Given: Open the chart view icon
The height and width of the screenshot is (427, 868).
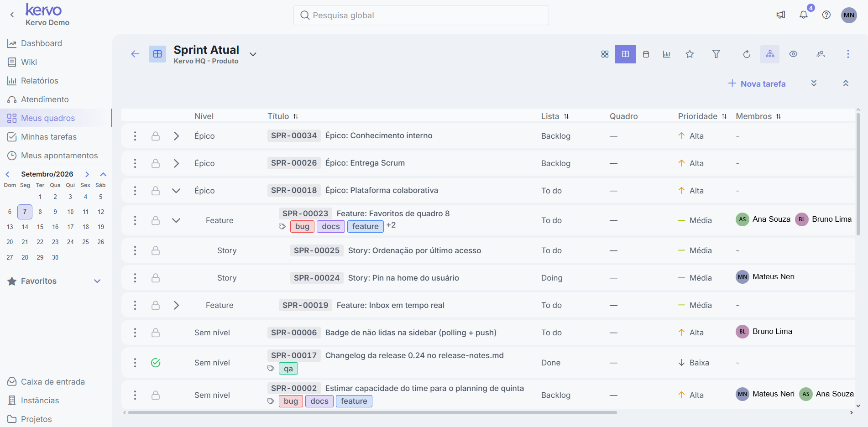Looking at the screenshot, I should pyautogui.click(x=666, y=54).
